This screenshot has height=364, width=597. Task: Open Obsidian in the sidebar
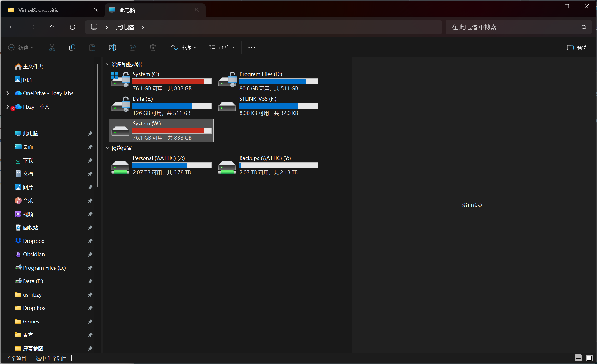point(34,254)
